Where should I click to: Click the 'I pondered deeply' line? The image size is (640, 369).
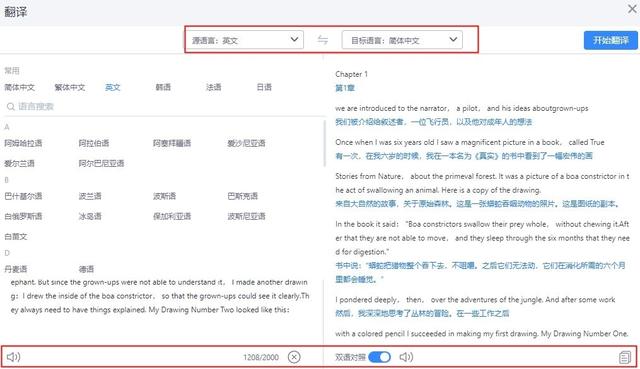(x=475, y=300)
